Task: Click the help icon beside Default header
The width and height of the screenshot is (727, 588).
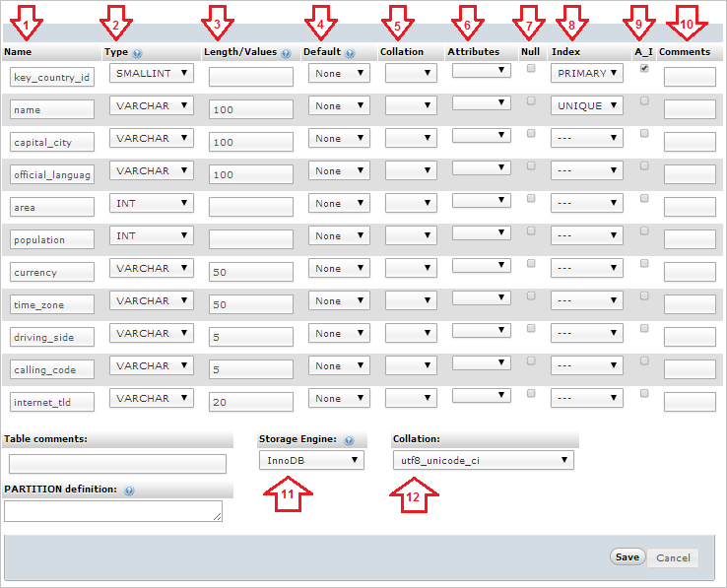Action: [x=350, y=53]
